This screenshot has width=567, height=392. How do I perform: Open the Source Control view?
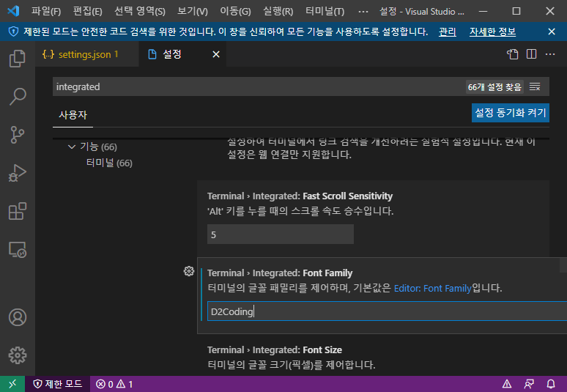18,135
